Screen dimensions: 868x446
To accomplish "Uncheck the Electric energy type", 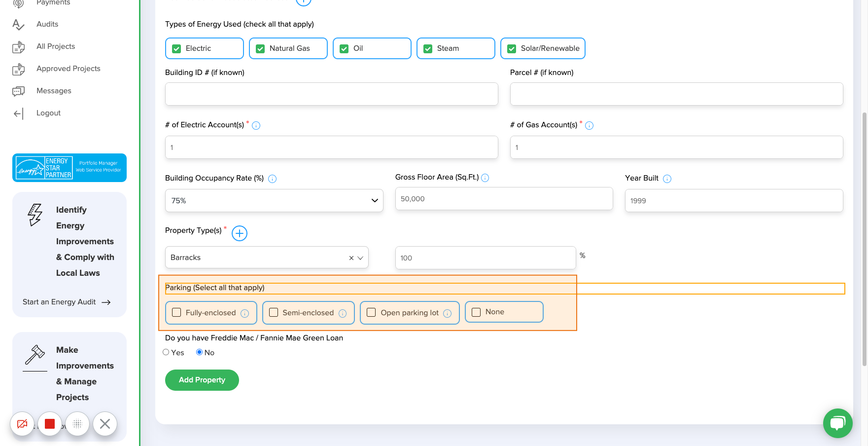I will pos(176,49).
